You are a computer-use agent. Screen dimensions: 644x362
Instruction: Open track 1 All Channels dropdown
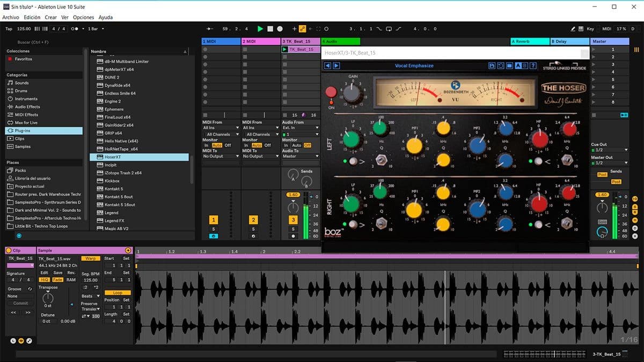[221, 134]
